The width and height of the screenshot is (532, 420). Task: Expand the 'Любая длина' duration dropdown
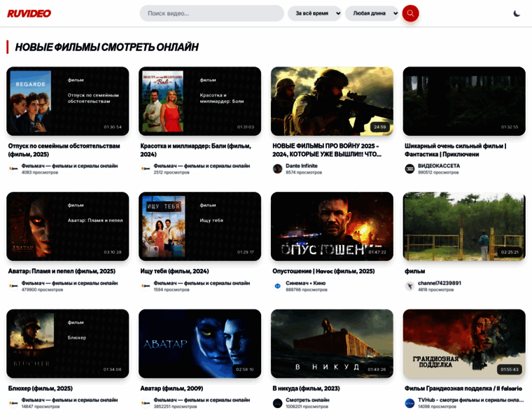click(x=372, y=13)
